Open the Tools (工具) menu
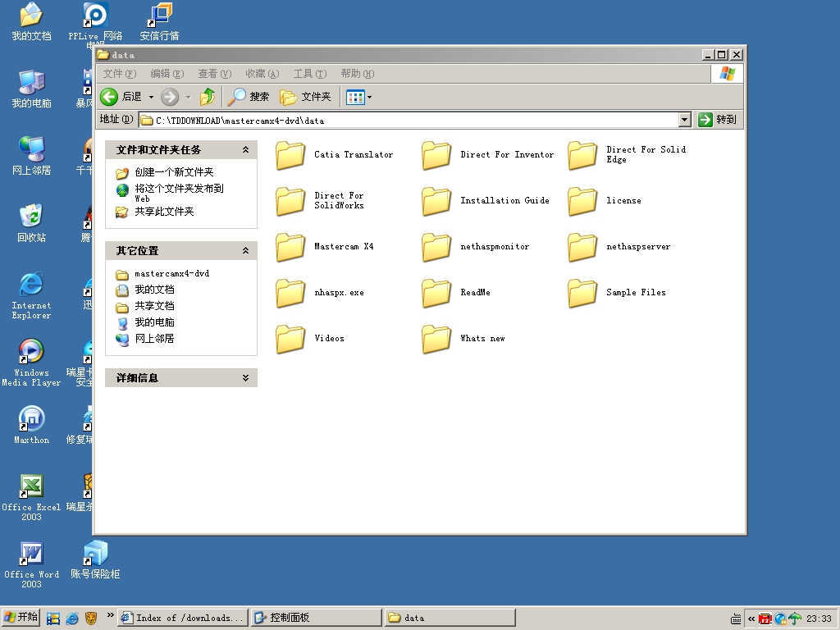 point(309,74)
